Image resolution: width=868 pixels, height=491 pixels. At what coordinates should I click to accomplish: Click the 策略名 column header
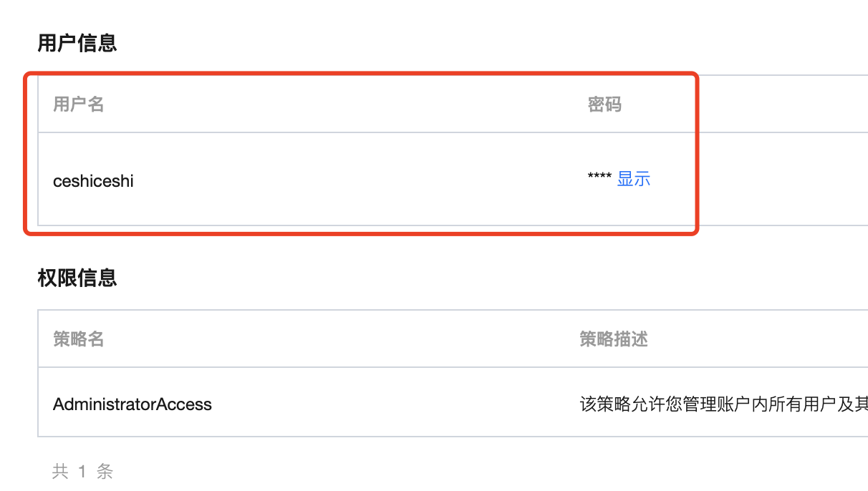click(79, 339)
